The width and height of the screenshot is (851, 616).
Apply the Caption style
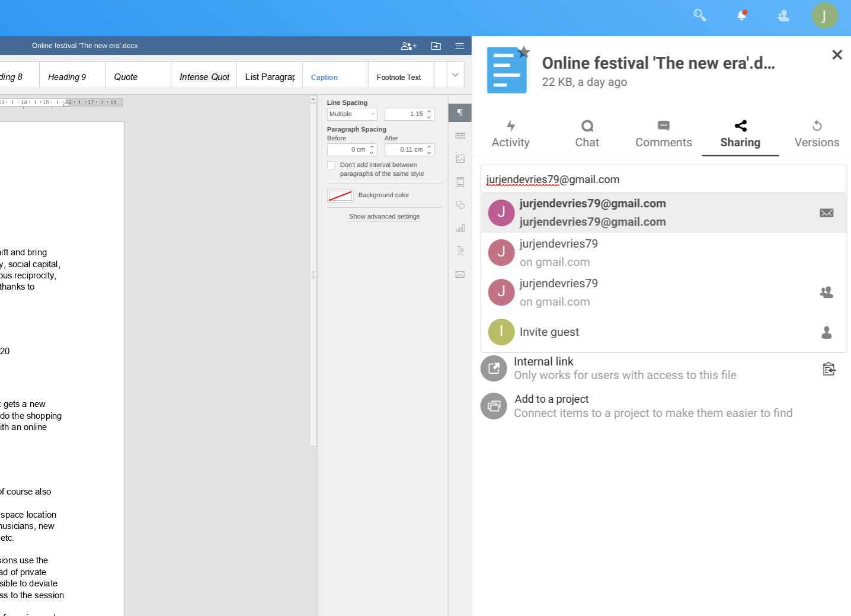(335, 75)
